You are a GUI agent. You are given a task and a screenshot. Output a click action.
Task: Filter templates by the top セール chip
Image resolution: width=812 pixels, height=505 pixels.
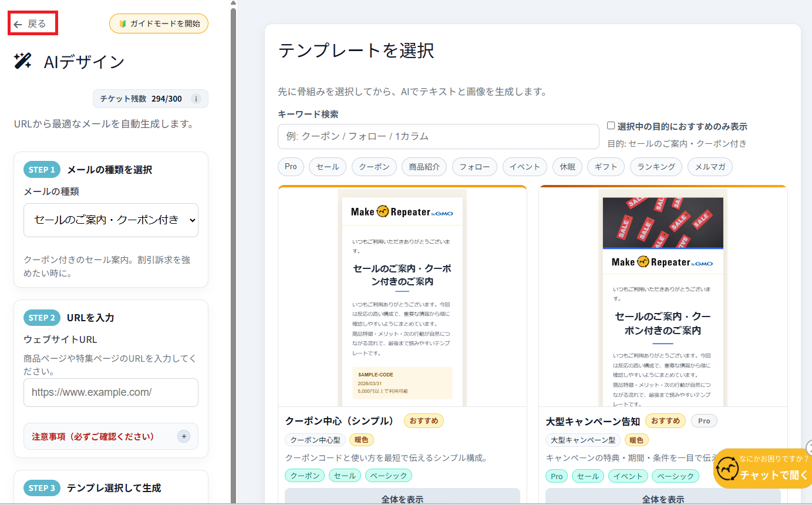point(328,167)
